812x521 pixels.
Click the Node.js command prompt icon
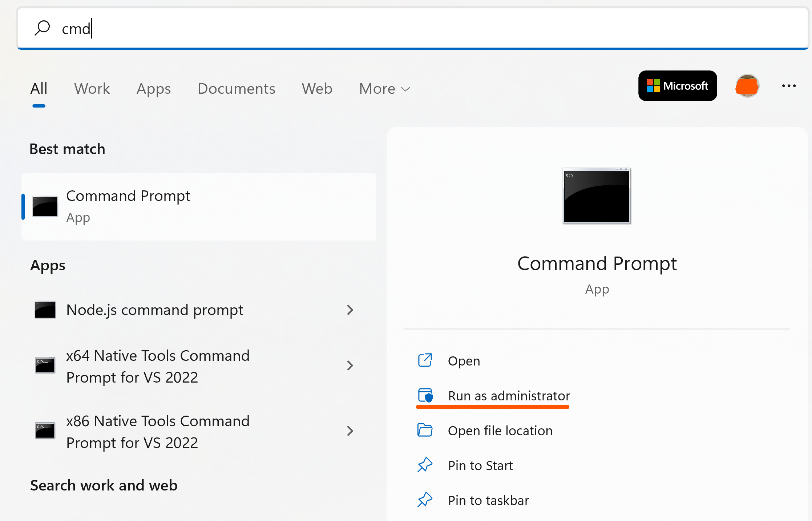tap(45, 310)
